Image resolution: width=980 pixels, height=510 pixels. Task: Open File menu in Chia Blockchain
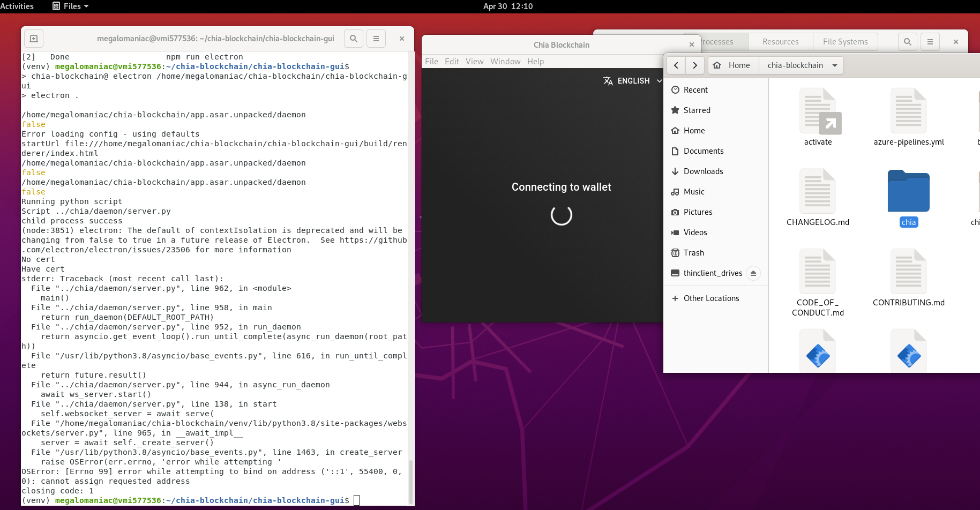point(431,62)
